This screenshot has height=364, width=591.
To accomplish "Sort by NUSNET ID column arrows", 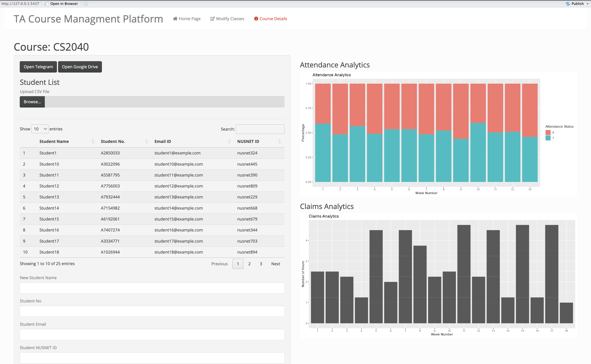I will click(x=280, y=142).
